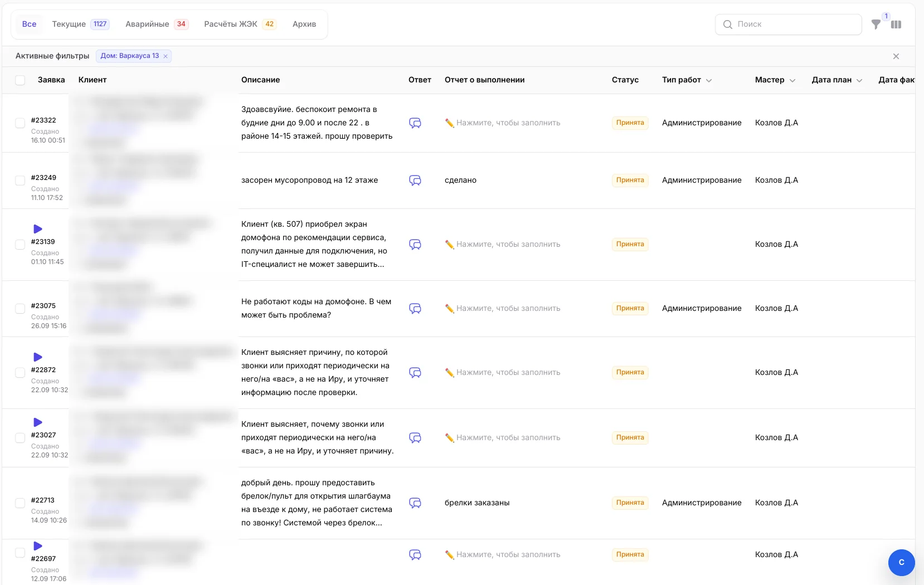Expand the 'Дата план' column dropdown
This screenshot has width=924, height=585.
859,81
